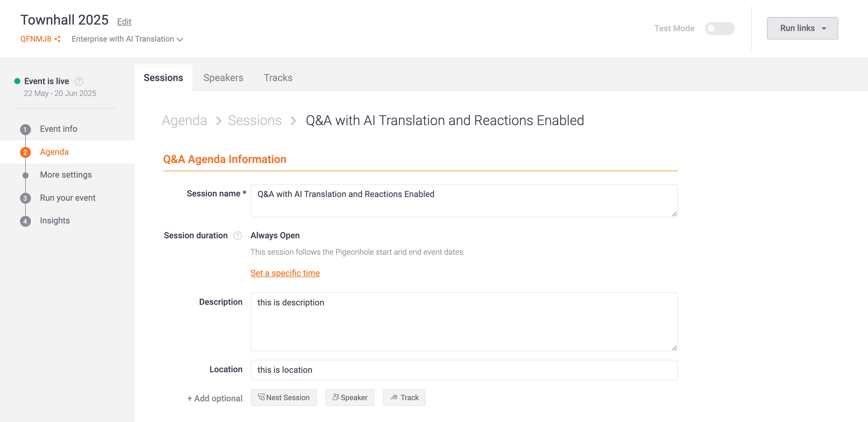Click the step 2 Agenda circle icon
Viewport: 868px width, 422px height.
point(25,152)
